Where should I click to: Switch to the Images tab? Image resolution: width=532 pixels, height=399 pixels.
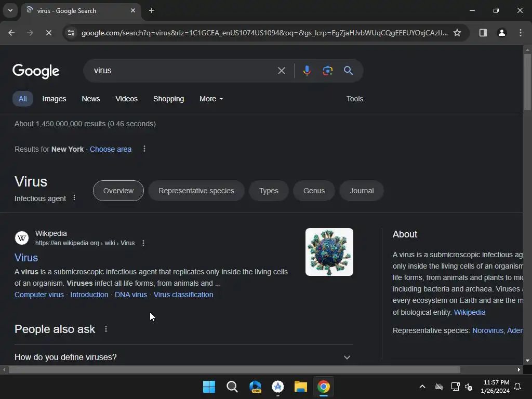(54, 99)
